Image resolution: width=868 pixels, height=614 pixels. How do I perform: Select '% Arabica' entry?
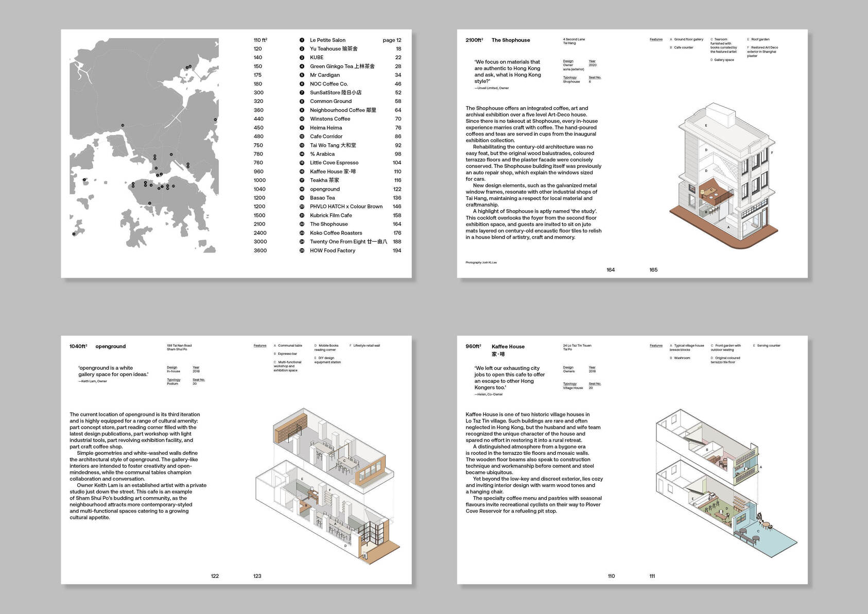[x=322, y=154]
